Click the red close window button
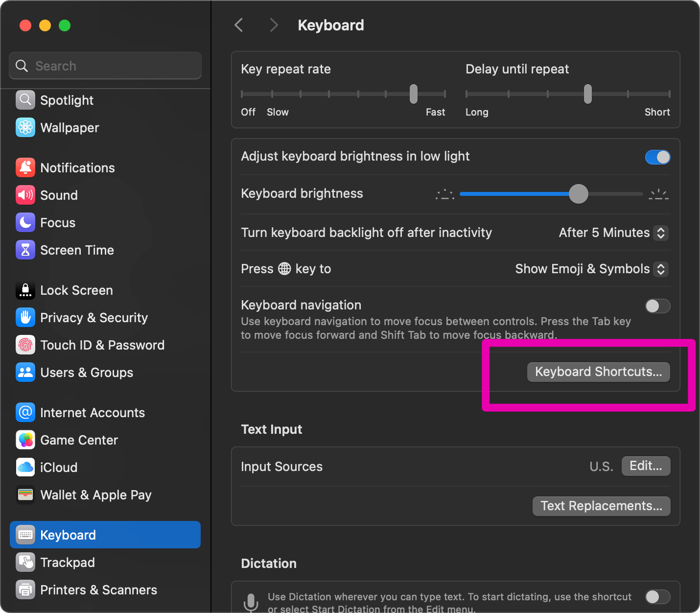Viewport: 700px width, 613px height. [25, 25]
